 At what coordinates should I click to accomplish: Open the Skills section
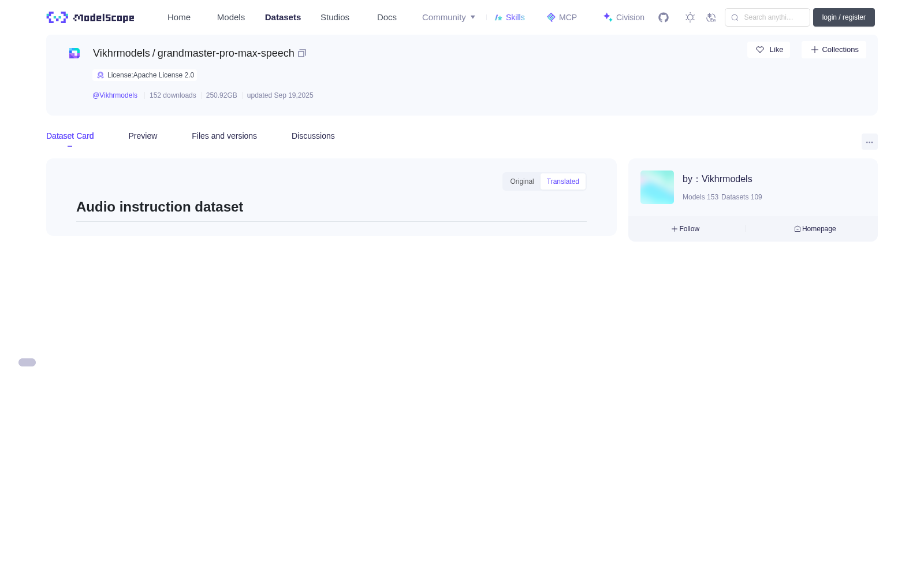pyautogui.click(x=509, y=17)
